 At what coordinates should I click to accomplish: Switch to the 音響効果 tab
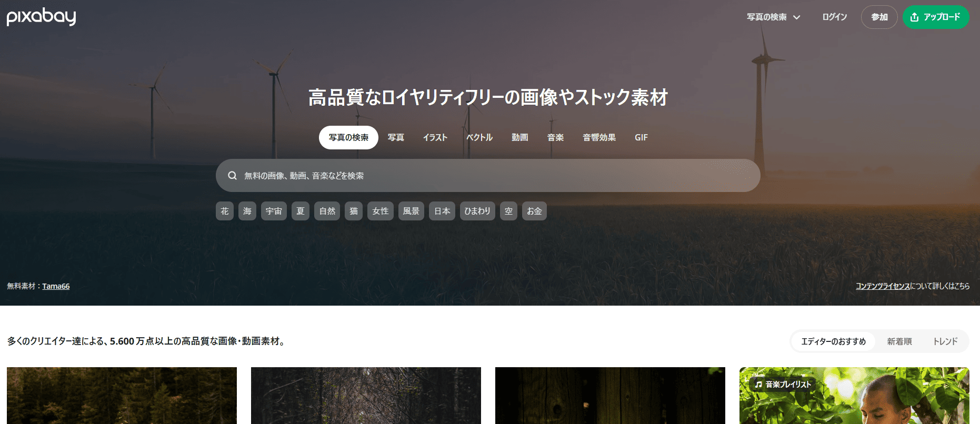[599, 137]
